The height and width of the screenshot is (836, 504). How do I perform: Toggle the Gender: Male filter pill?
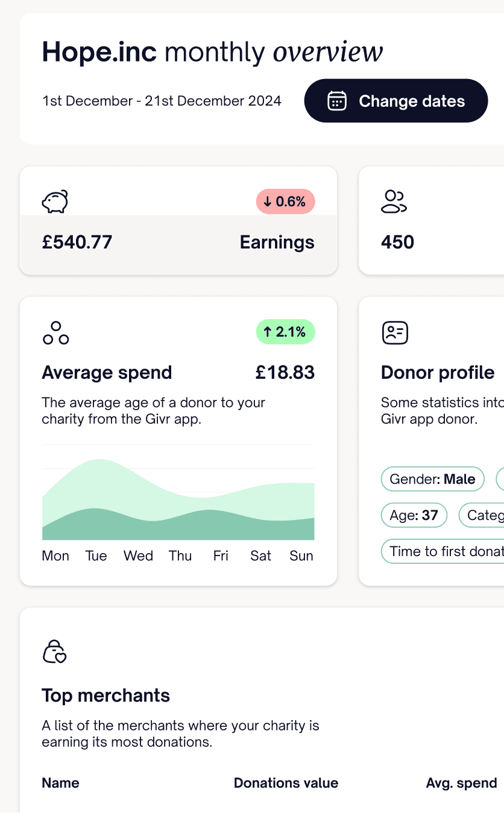(432, 479)
